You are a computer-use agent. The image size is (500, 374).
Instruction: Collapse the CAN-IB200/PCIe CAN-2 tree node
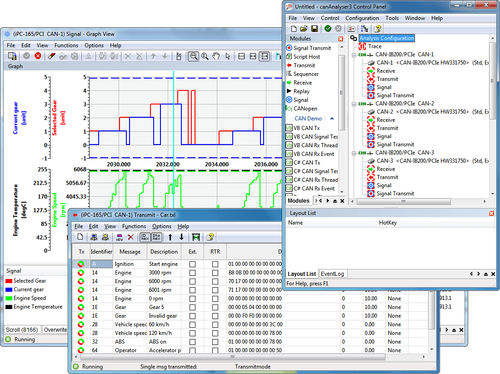click(x=354, y=104)
